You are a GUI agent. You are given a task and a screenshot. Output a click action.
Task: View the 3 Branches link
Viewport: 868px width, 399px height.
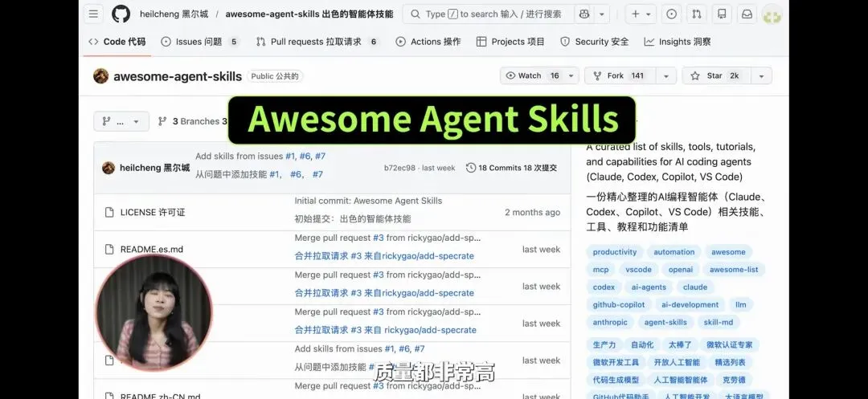point(189,121)
